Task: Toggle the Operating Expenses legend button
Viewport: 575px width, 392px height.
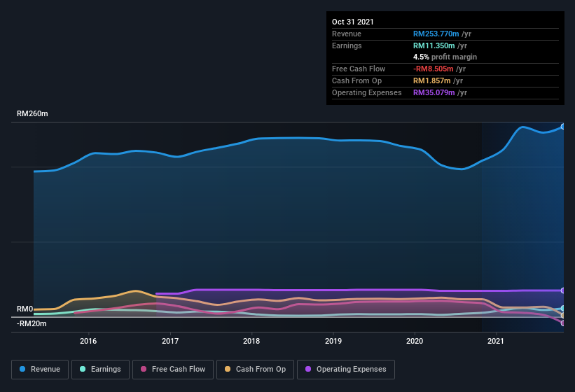Action: coord(346,370)
